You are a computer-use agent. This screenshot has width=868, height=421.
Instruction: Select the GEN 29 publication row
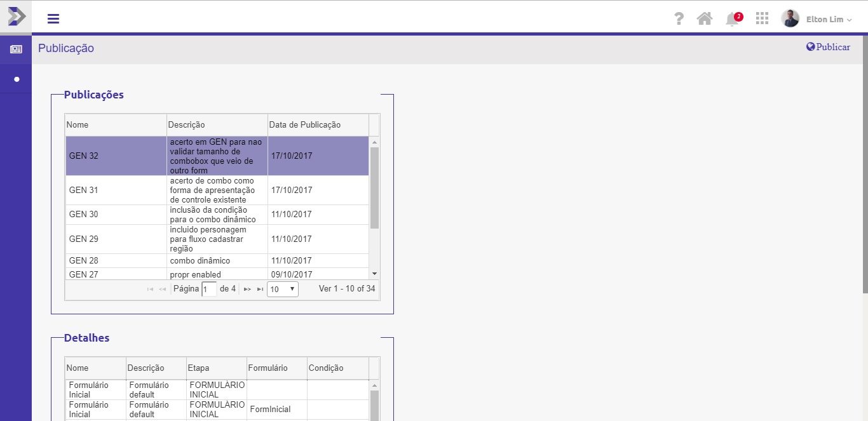pyautogui.click(x=216, y=239)
